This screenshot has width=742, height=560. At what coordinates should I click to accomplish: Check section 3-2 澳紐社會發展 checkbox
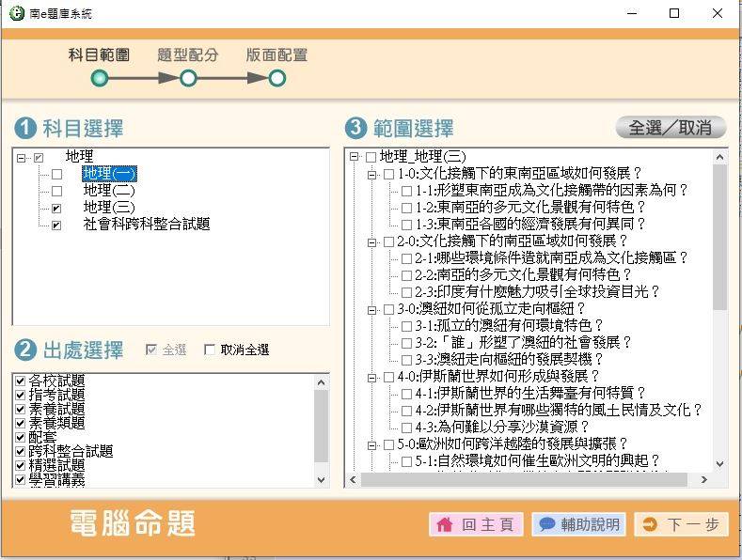pos(406,343)
